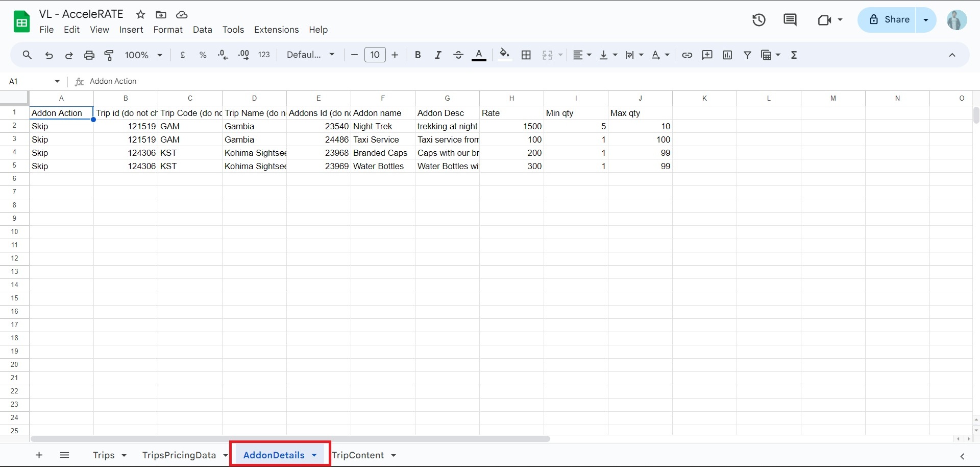Click the borders grid icon
Image resolution: width=980 pixels, height=467 pixels.
[x=526, y=55]
